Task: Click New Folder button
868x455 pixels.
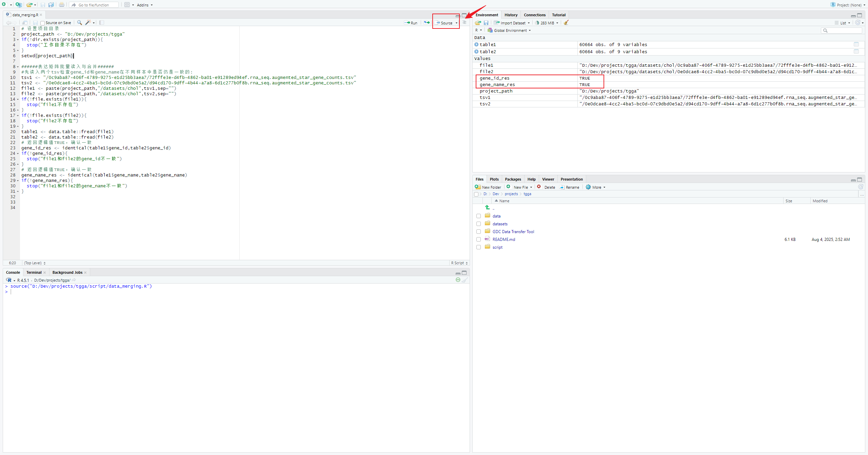Action: point(488,187)
